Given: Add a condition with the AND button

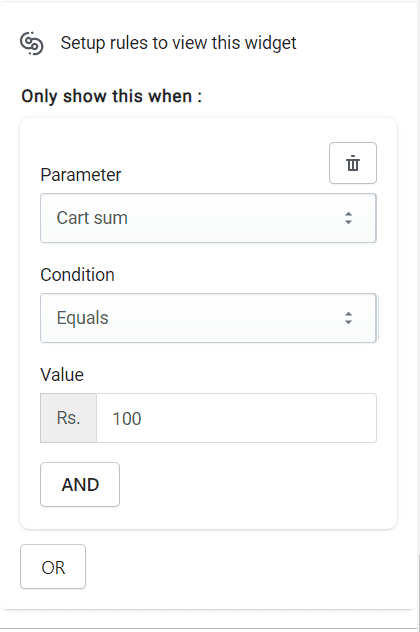Looking at the screenshot, I should [80, 484].
